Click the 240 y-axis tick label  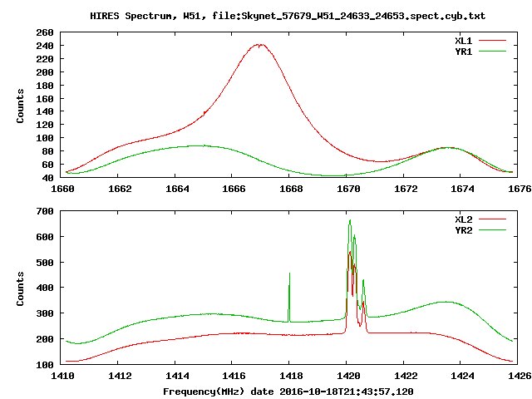(45, 46)
